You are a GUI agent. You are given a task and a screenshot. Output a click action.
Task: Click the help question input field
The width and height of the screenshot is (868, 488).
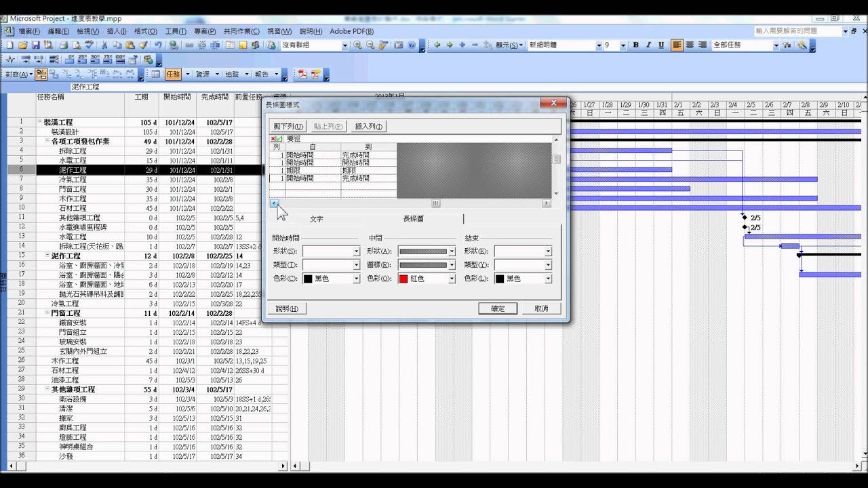click(797, 30)
